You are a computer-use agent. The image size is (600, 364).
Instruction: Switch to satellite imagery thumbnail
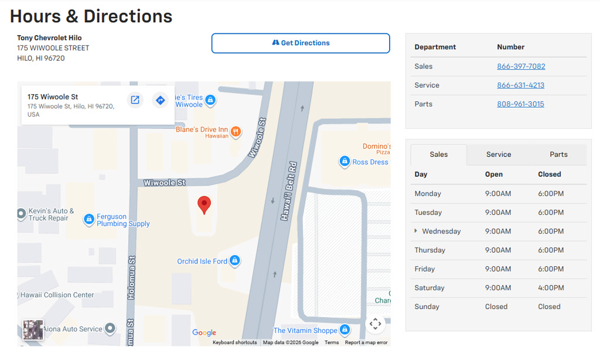(33, 329)
